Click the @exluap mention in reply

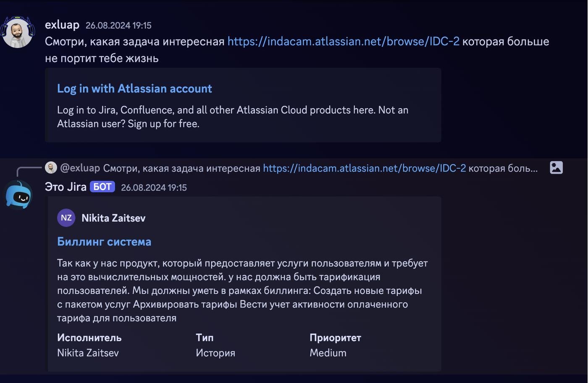point(80,168)
